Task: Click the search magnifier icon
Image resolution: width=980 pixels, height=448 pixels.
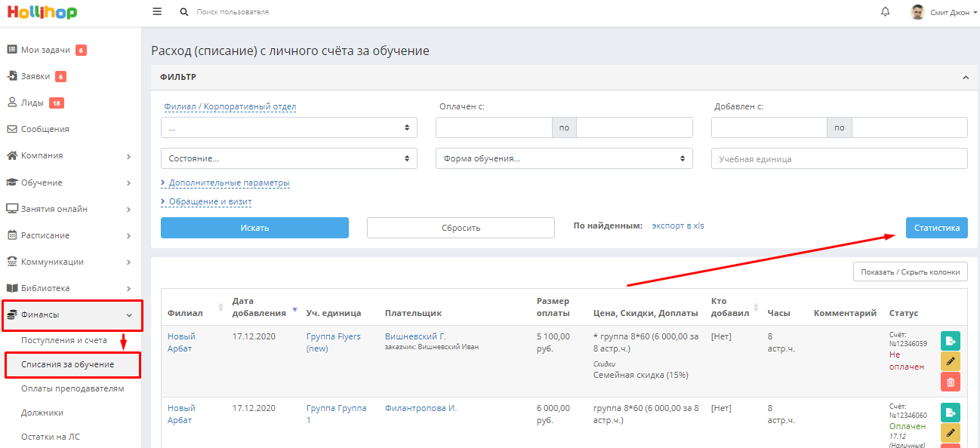Action: coord(184,12)
